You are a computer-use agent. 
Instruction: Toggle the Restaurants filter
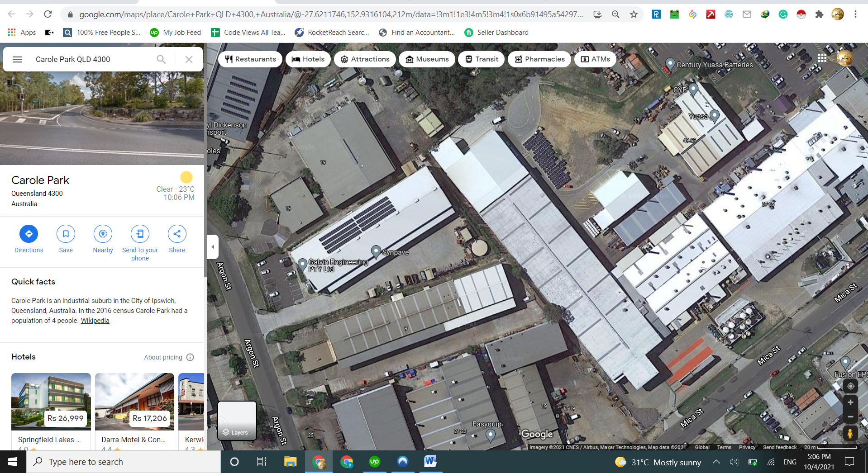pyautogui.click(x=250, y=59)
